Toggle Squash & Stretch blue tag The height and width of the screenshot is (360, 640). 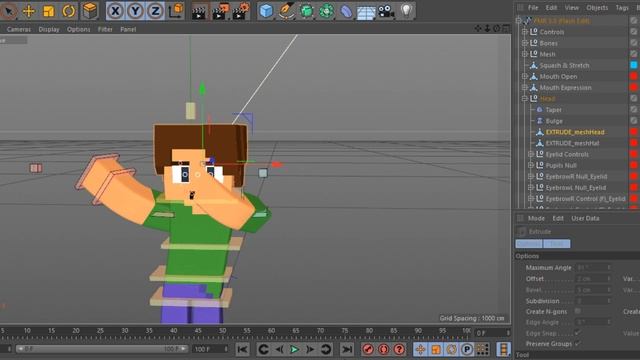pyautogui.click(x=634, y=65)
